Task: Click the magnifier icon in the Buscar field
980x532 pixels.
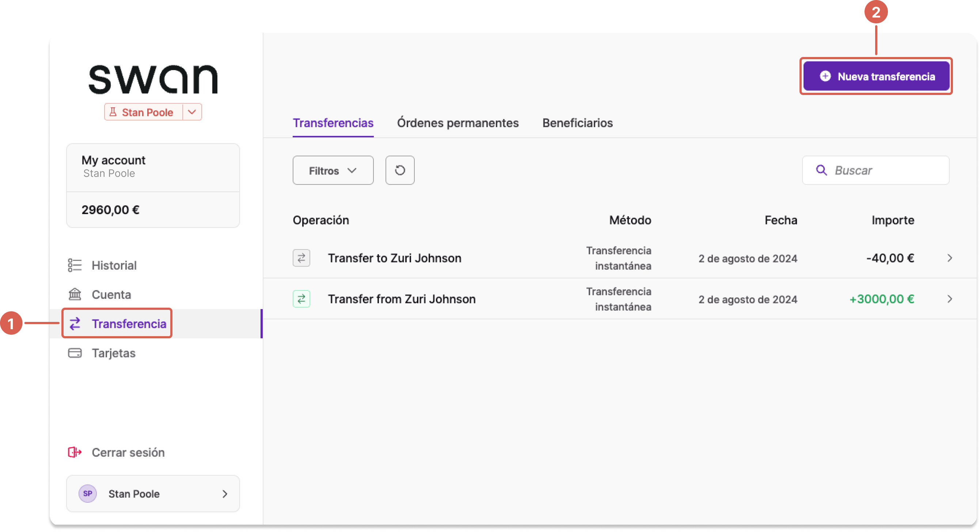Action: 821,170
